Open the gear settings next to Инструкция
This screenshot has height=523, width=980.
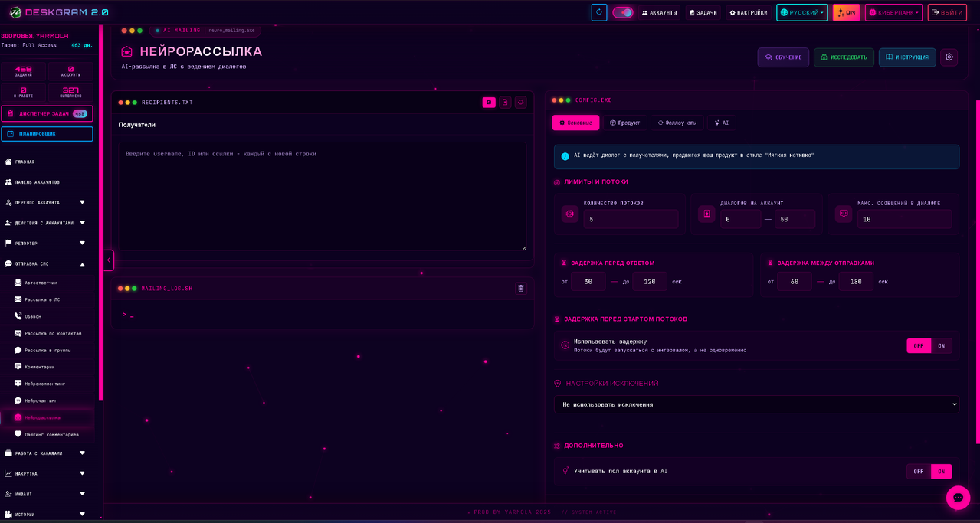pos(949,57)
